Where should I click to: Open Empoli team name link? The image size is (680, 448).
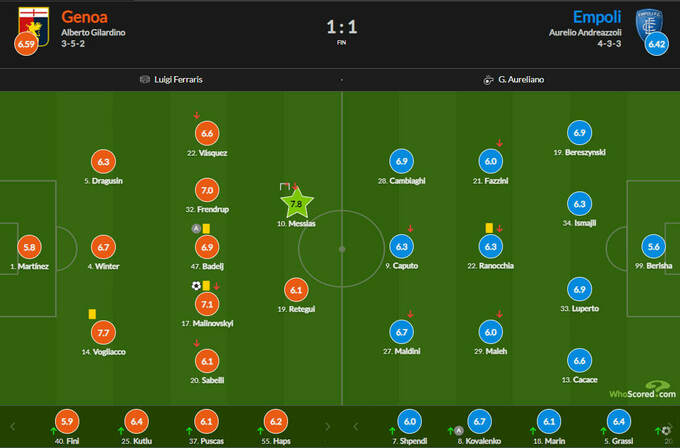coord(597,17)
